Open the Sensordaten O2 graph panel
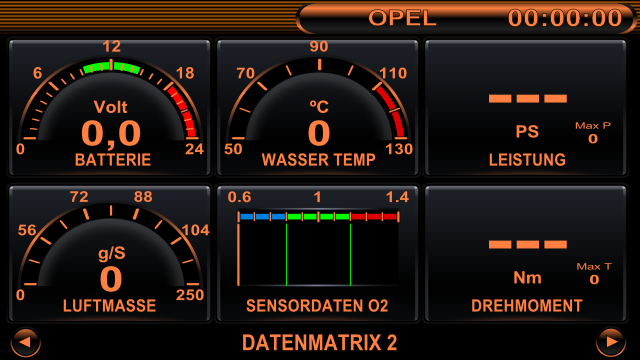The image size is (640, 360). [318, 254]
